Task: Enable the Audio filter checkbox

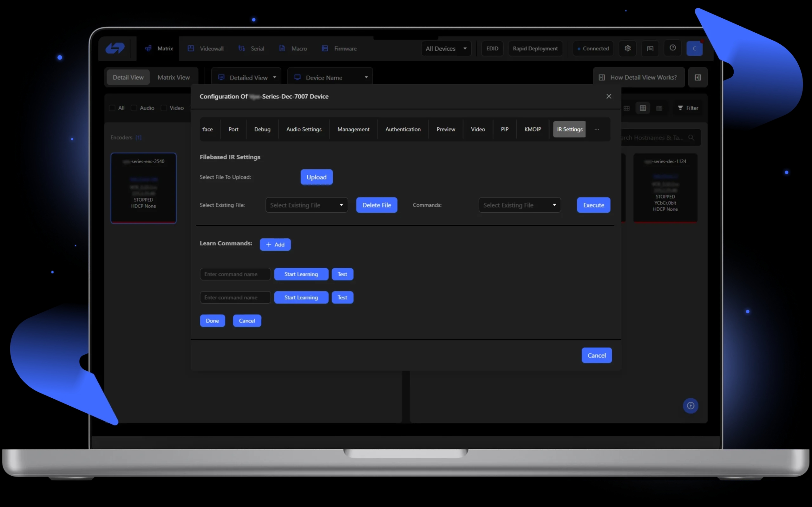Action: pos(134,108)
